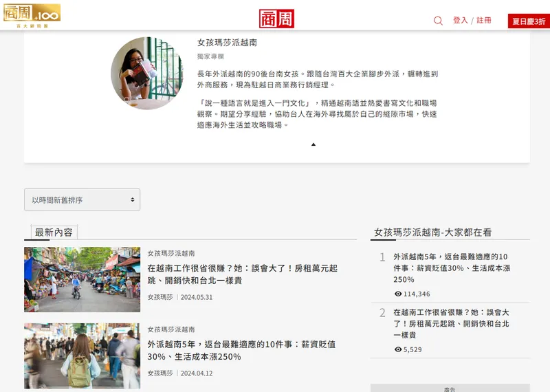
Task: Open the 在越南工作很省很賺 article headline in latest list
Action: click(x=243, y=274)
